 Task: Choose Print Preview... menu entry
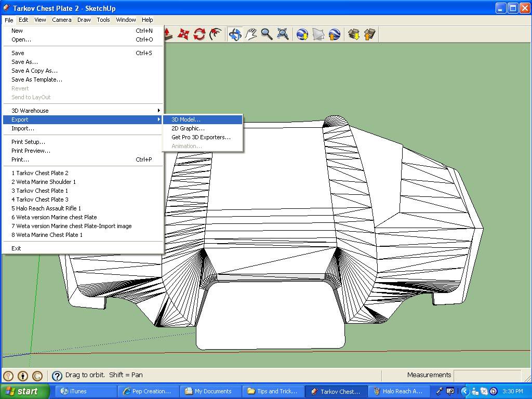pyautogui.click(x=83, y=151)
